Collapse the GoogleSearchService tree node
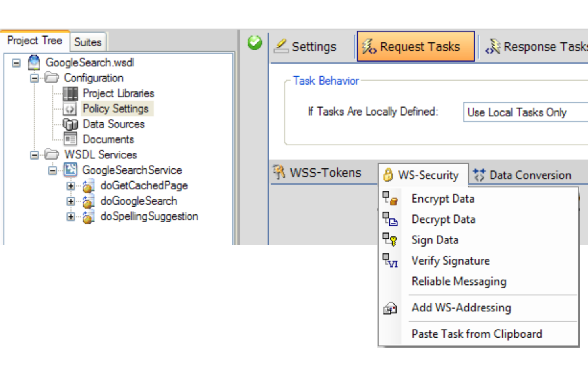 click(x=52, y=170)
